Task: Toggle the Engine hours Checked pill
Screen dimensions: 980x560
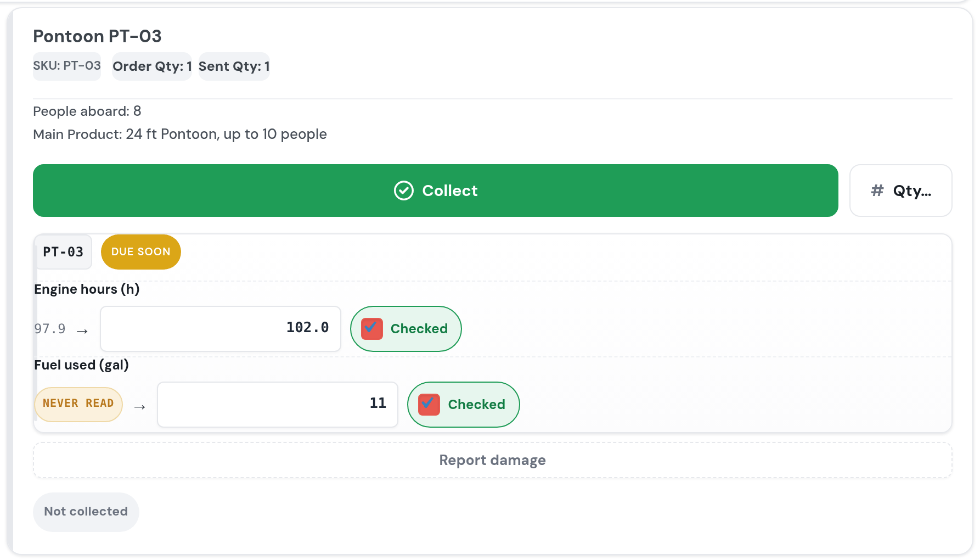Action: (406, 329)
